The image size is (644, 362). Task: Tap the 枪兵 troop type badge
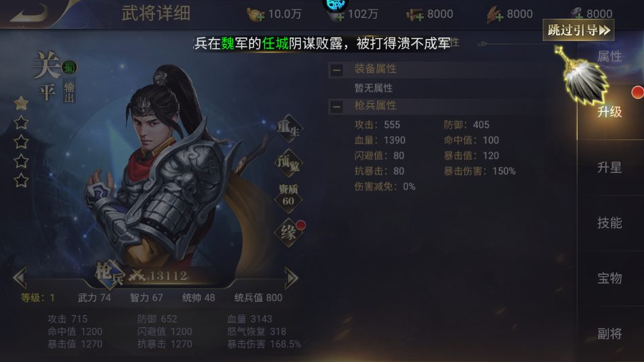pyautogui.click(x=109, y=274)
